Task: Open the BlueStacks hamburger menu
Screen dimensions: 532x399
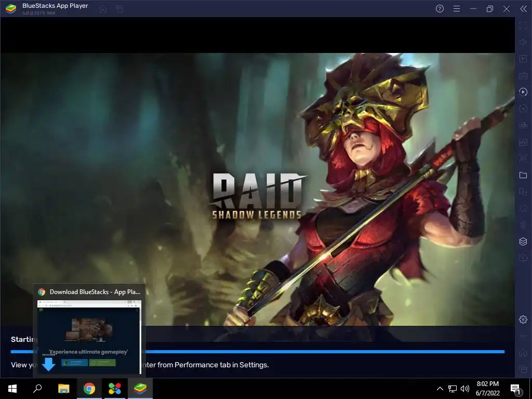Action: pyautogui.click(x=457, y=9)
